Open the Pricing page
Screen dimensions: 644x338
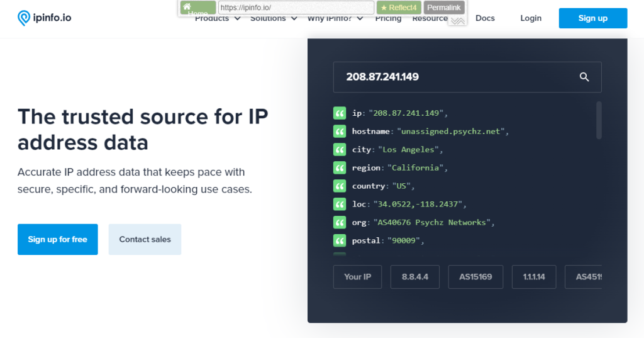click(388, 18)
